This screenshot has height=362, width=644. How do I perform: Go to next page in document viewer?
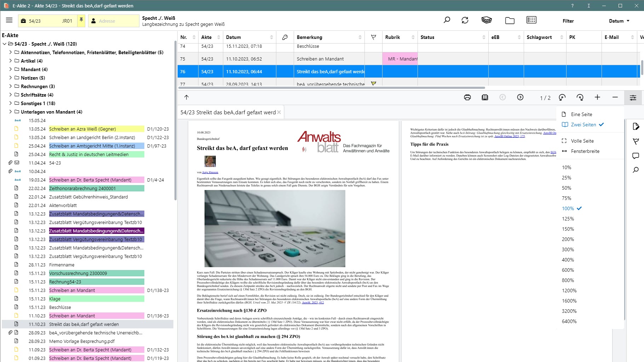[520, 97]
